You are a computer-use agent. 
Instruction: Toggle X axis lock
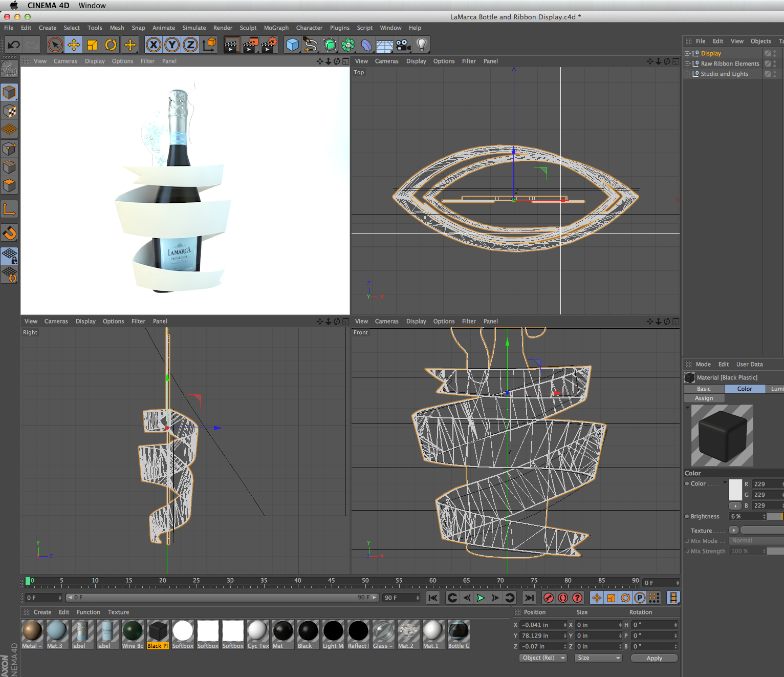click(x=154, y=45)
